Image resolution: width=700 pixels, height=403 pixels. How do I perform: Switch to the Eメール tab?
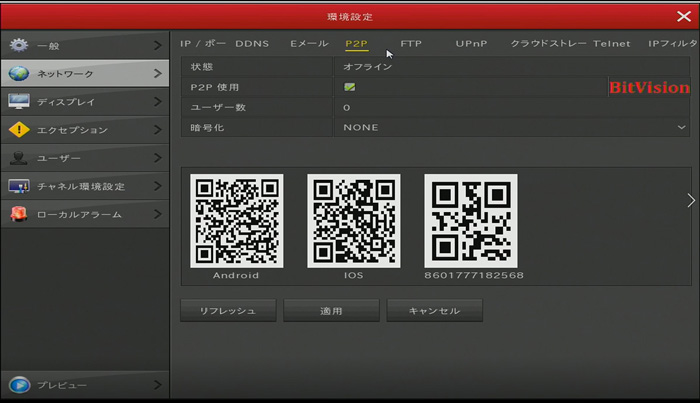[x=309, y=44]
